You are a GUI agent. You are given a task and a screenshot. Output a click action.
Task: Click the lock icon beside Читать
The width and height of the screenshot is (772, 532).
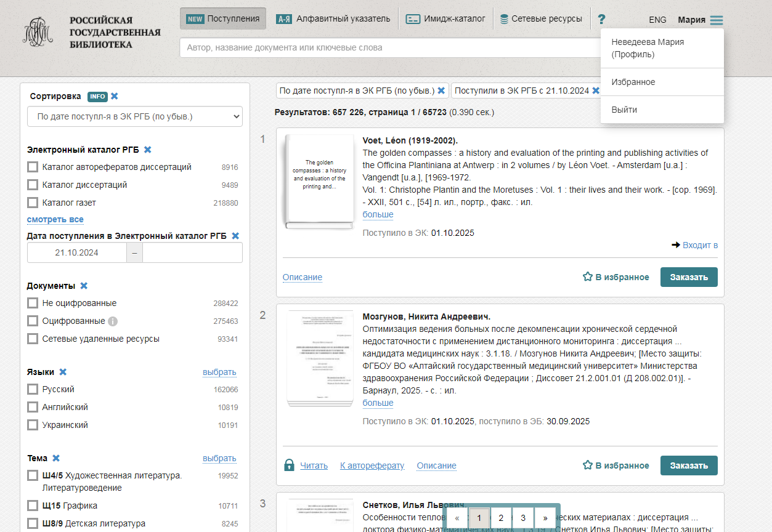tap(289, 465)
